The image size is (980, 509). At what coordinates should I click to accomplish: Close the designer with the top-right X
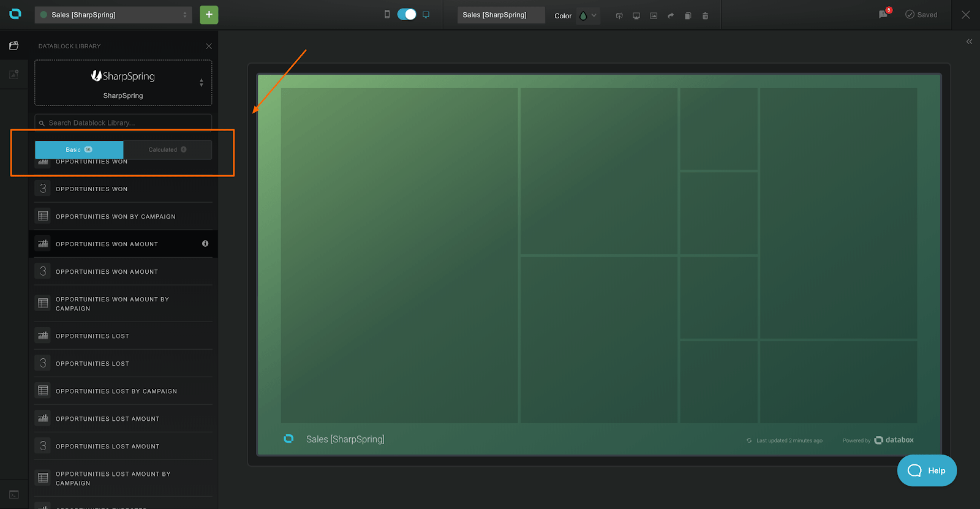966,15
